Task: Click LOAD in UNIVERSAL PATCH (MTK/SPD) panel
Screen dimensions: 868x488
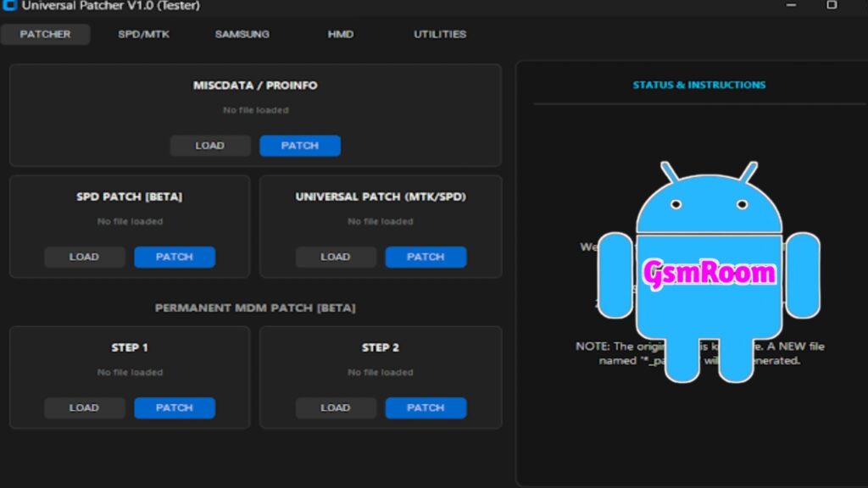Action: (x=335, y=257)
